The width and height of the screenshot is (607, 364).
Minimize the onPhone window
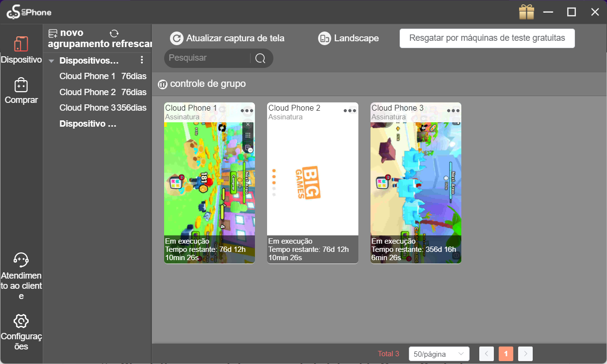pos(549,12)
